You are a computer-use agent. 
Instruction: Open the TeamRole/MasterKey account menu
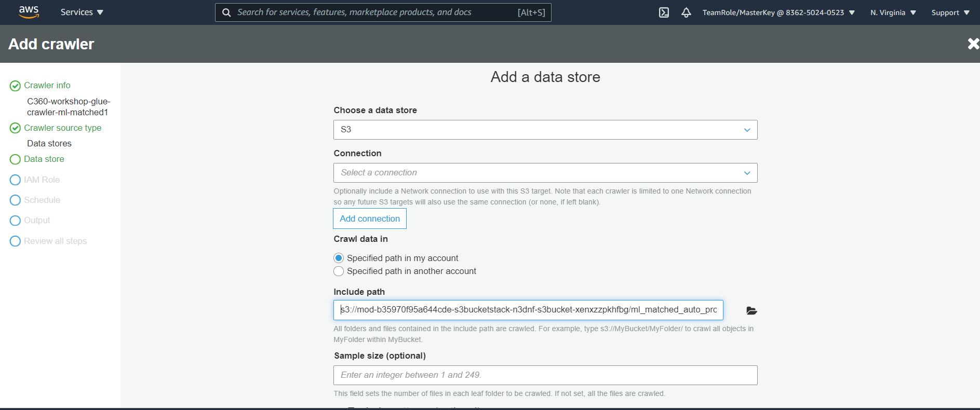coord(778,12)
